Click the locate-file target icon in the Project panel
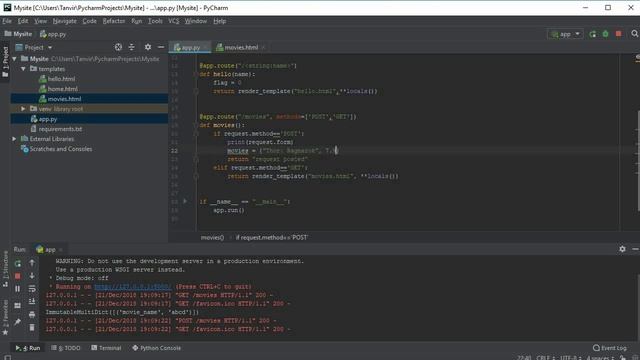The image size is (640, 360). [x=118, y=47]
